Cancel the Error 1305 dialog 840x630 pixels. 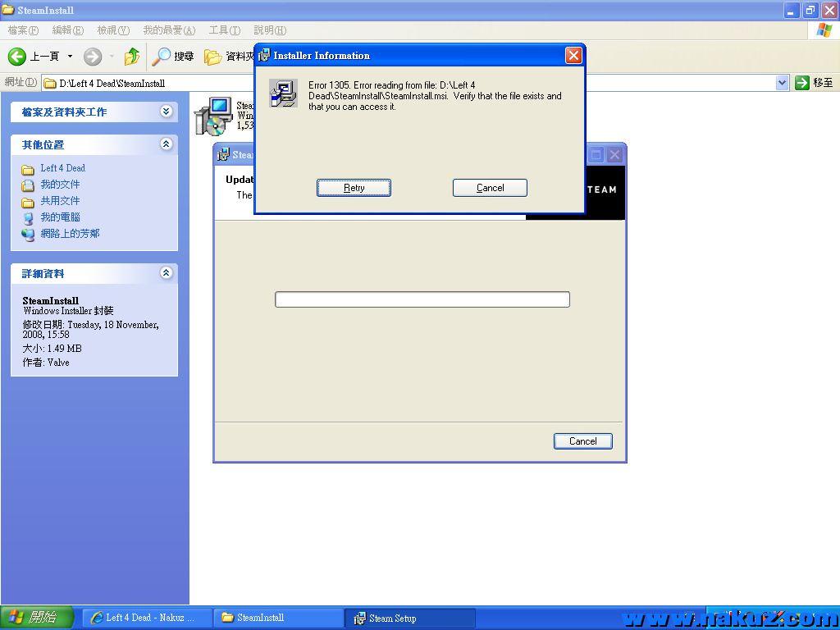pos(490,188)
